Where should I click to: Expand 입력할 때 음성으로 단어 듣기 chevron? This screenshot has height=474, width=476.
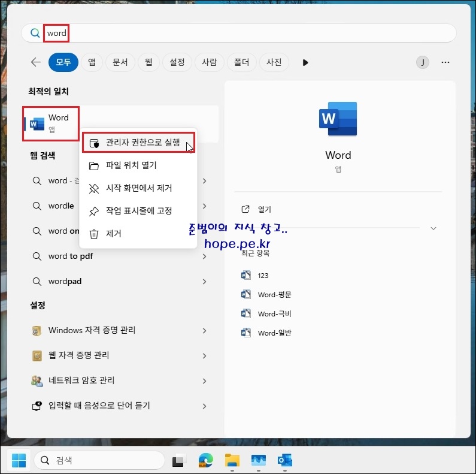(x=205, y=406)
